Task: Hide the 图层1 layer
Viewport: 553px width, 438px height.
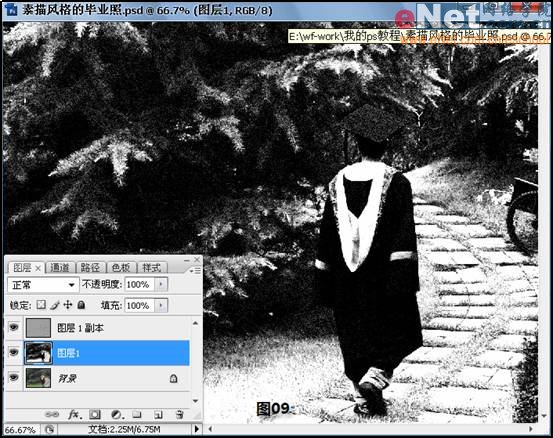Action: click(14, 352)
